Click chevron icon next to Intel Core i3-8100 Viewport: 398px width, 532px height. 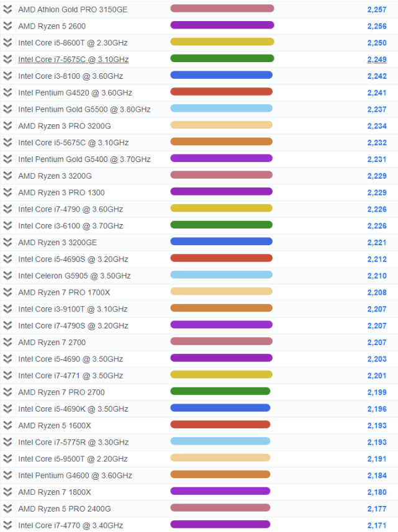(x=7, y=76)
